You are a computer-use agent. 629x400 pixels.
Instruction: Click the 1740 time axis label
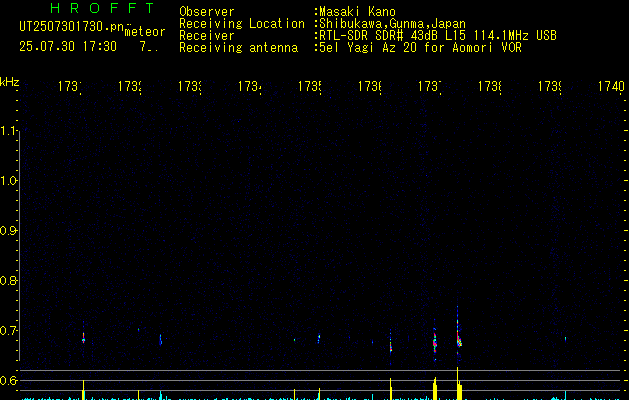coord(611,86)
